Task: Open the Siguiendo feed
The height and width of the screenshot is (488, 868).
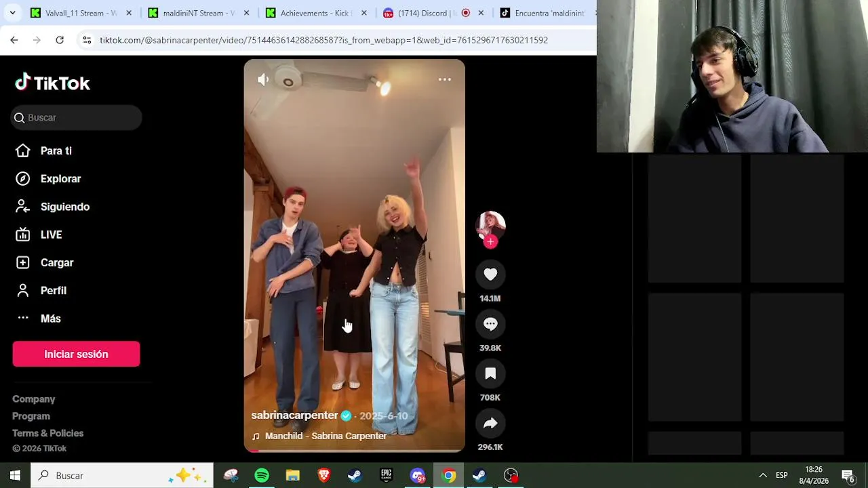Action: point(52,207)
